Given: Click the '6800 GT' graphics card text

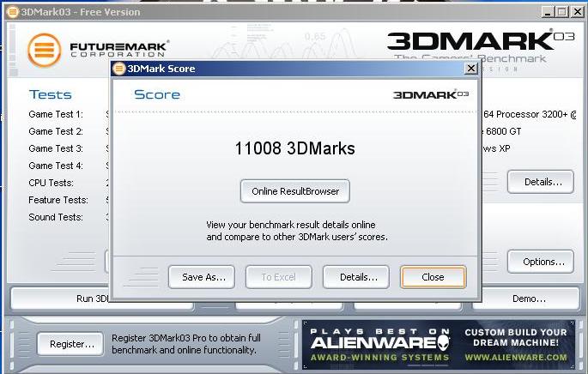Looking at the screenshot, I should click(x=502, y=131).
